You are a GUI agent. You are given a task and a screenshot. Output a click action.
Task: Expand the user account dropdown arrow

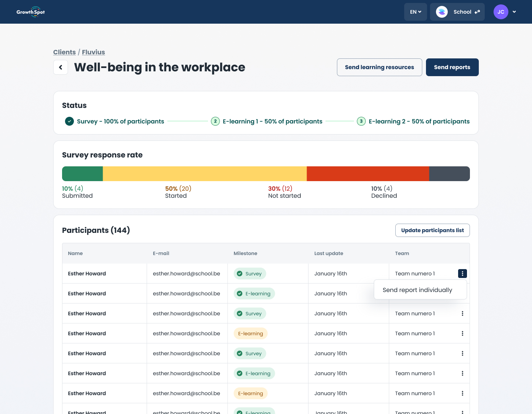pyautogui.click(x=514, y=12)
